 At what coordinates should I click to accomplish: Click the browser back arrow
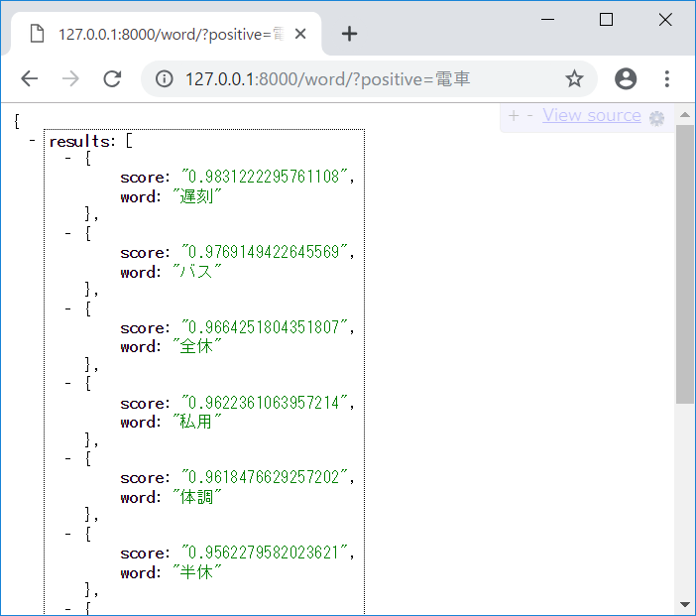click(x=30, y=79)
